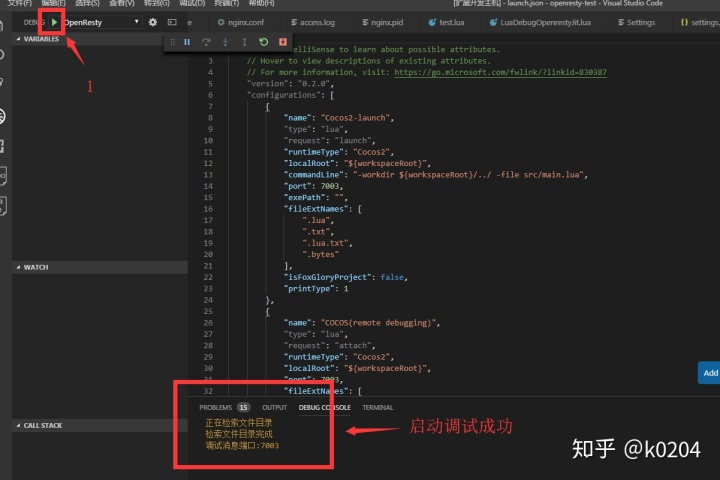The height and width of the screenshot is (480, 720).
Task: Pause the debug session
Action: tap(187, 42)
